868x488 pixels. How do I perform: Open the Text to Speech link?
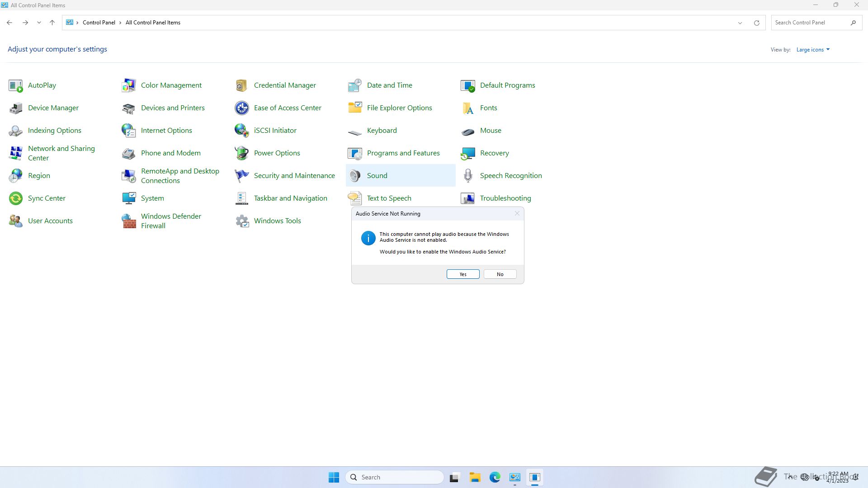click(389, 198)
